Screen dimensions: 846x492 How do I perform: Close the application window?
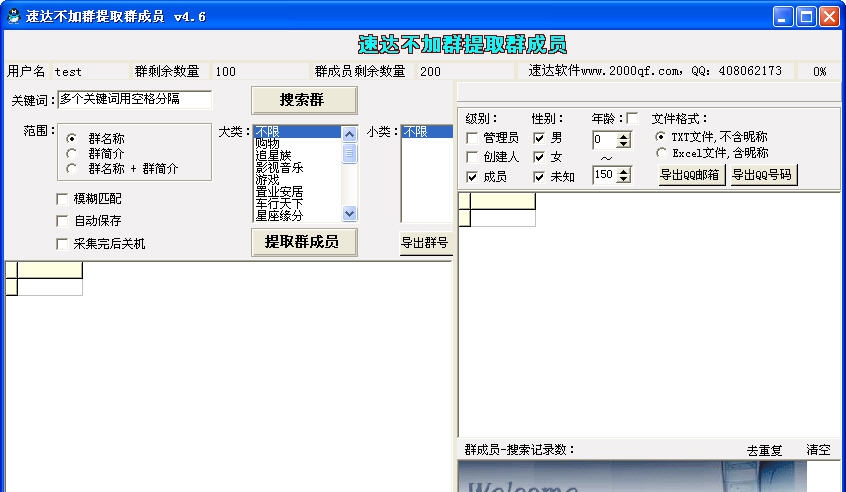click(x=829, y=16)
